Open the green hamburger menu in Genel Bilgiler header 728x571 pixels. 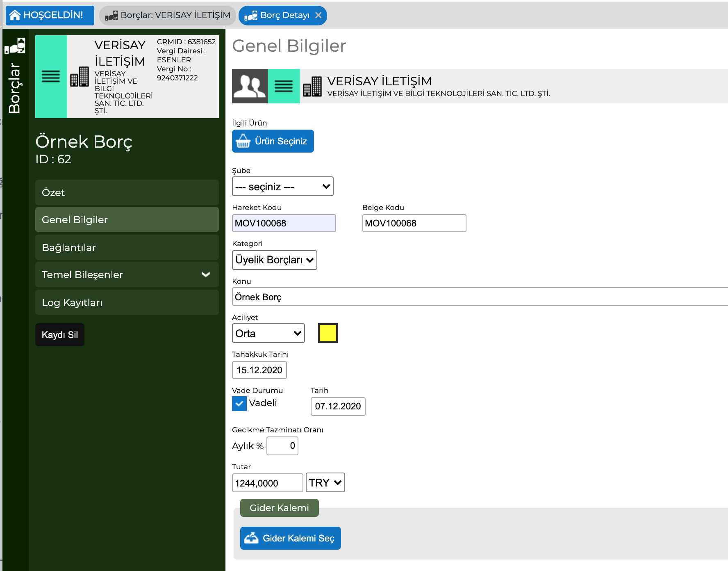click(x=284, y=86)
